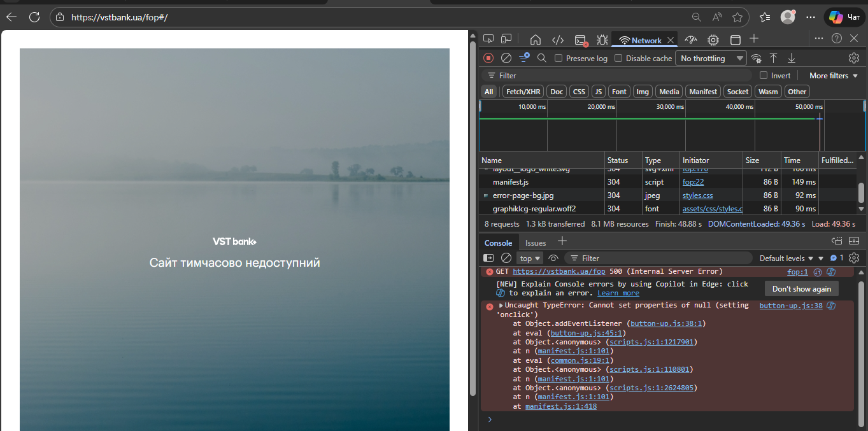Filter requests by Font type

click(x=619, y=92)
